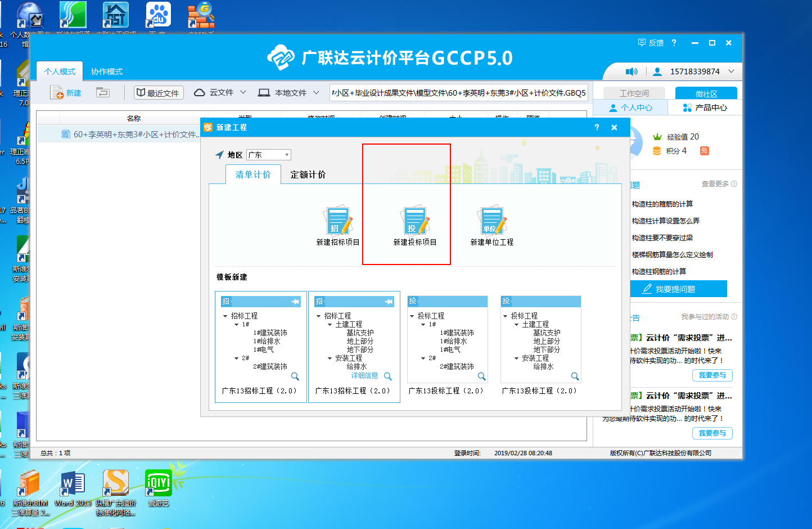Click the 新建 file icon in toolbar
Viewport: 812px width, 529px height.
click(x=56, y=93)
